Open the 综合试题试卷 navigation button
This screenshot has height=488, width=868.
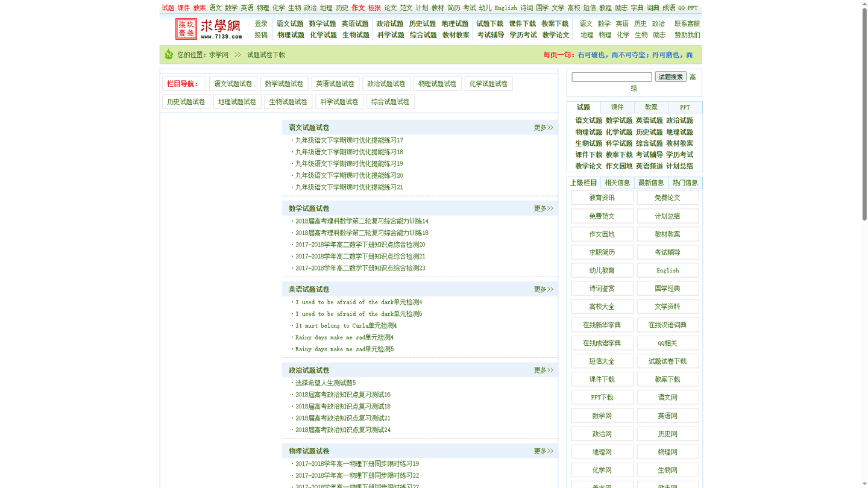coord(391,102)
